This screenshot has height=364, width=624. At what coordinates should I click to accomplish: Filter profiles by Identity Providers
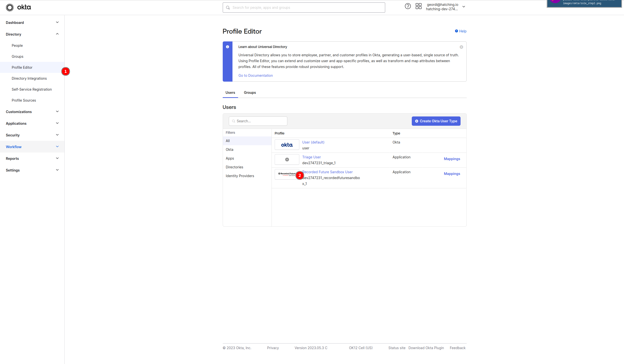(x=240, y=176)
